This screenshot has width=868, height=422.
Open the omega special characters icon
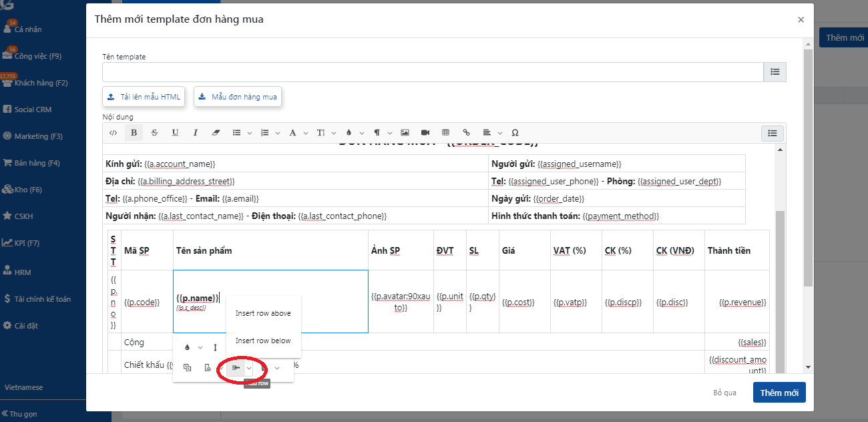pyautogui.click(x=515, y=133)
